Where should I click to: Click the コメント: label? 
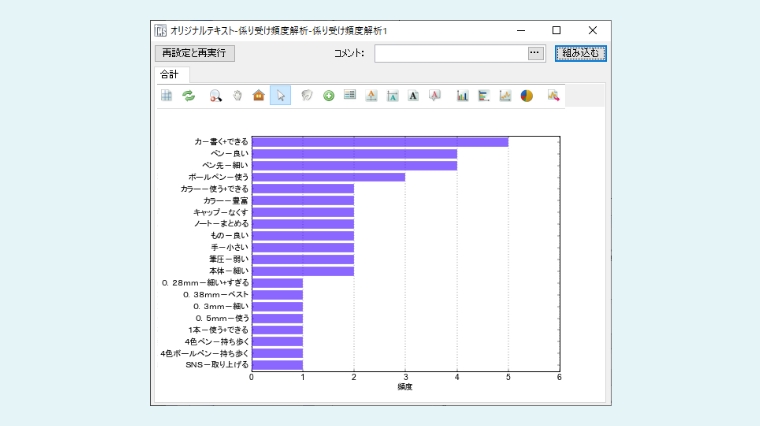point(349,53)
